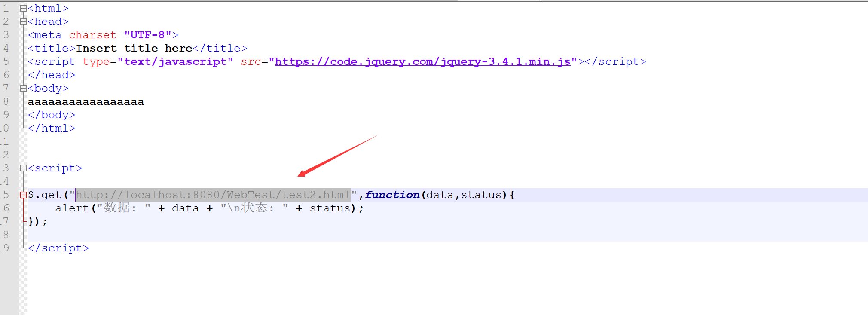Click line number 8 in the gutter

tap(6, 102)
